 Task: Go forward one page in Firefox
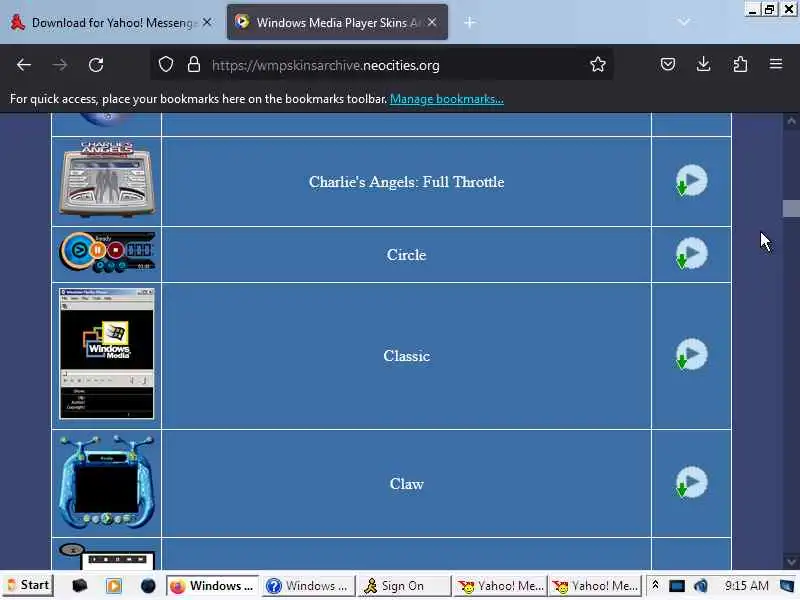click(x=60, y=65)
